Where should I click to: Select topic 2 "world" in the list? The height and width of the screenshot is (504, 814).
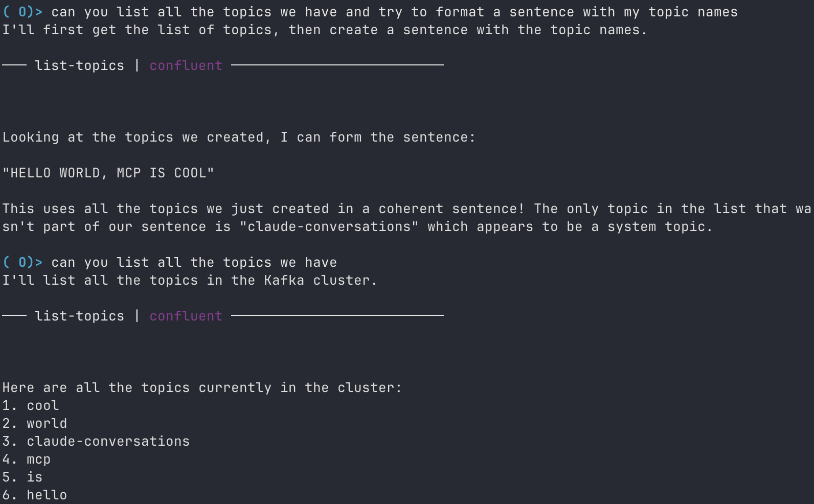tap(47, 423)
